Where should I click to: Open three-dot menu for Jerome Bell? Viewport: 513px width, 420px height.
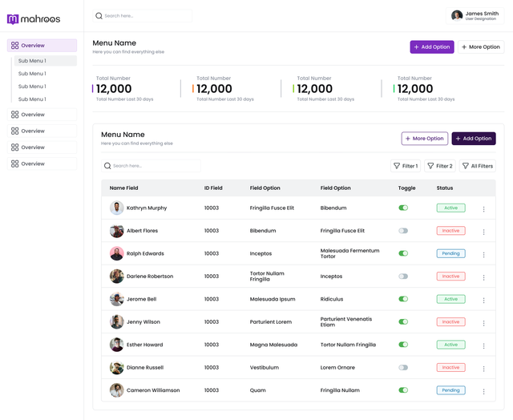click(483, 301)
